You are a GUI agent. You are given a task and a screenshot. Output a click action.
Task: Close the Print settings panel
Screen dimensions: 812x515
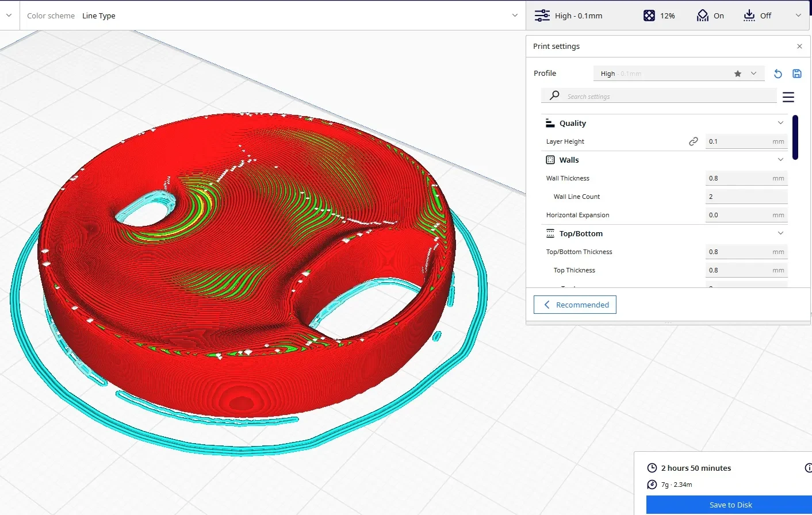coord(799,47)
